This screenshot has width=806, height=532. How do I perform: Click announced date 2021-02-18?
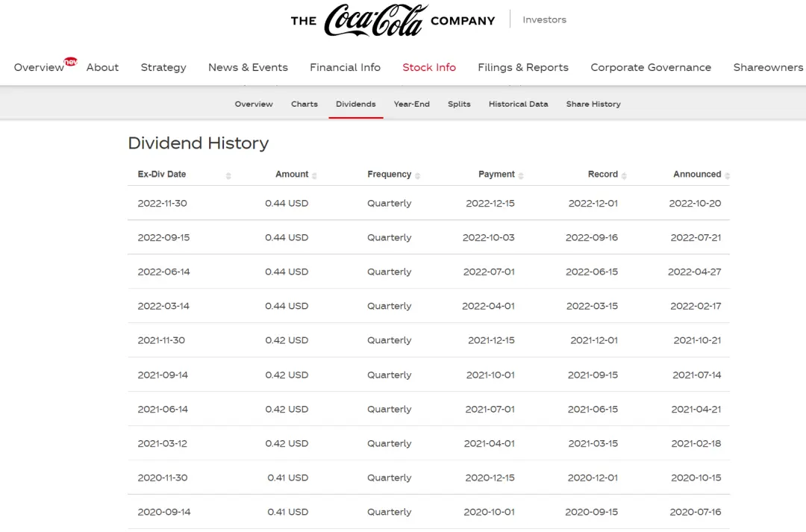click(696, 443)
